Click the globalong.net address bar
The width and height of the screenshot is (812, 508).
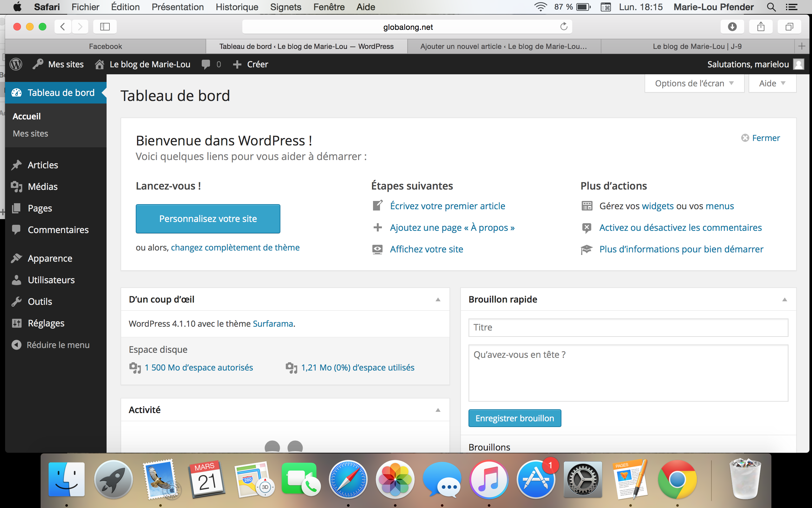[407, 27]
